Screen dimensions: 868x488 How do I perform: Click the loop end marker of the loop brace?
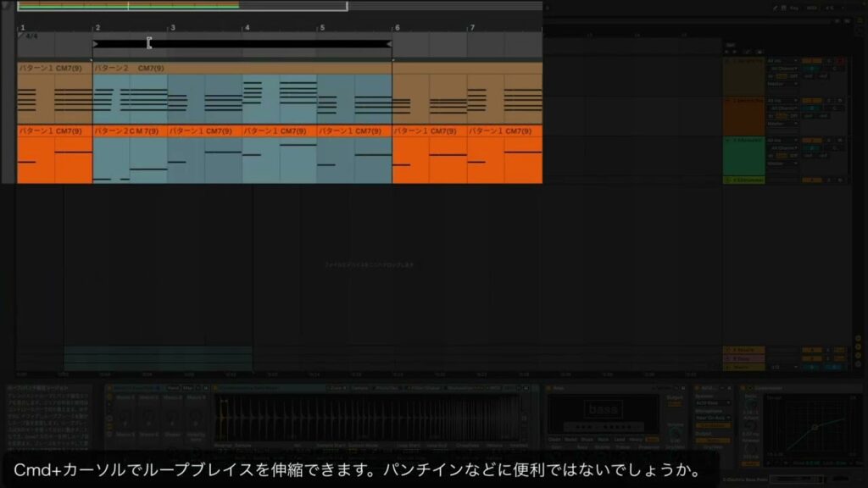pos(389,43)
